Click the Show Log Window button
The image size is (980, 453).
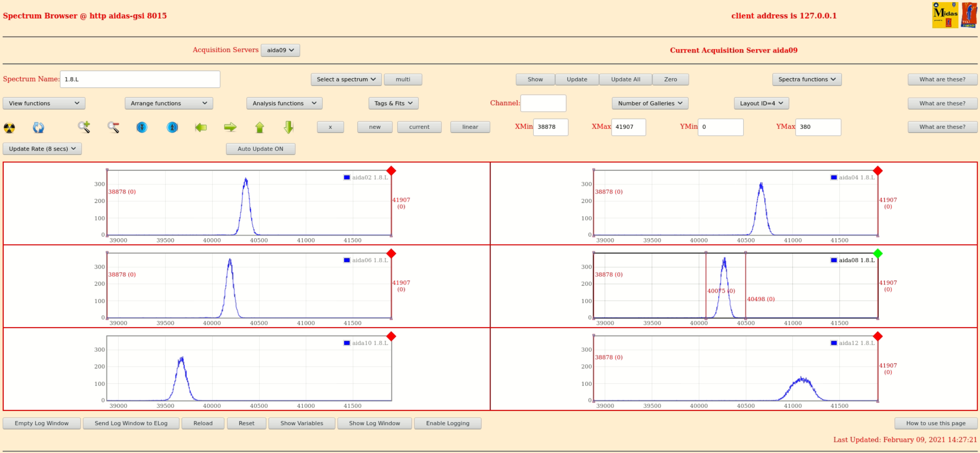pyautogui.click(x=374, y=423)
